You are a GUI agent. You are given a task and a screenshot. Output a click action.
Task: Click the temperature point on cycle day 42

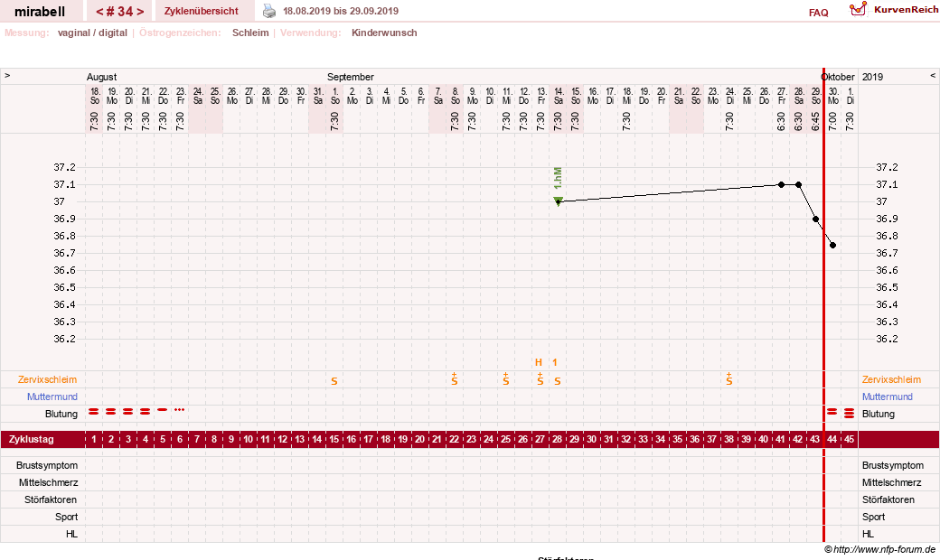click(798, 184)
